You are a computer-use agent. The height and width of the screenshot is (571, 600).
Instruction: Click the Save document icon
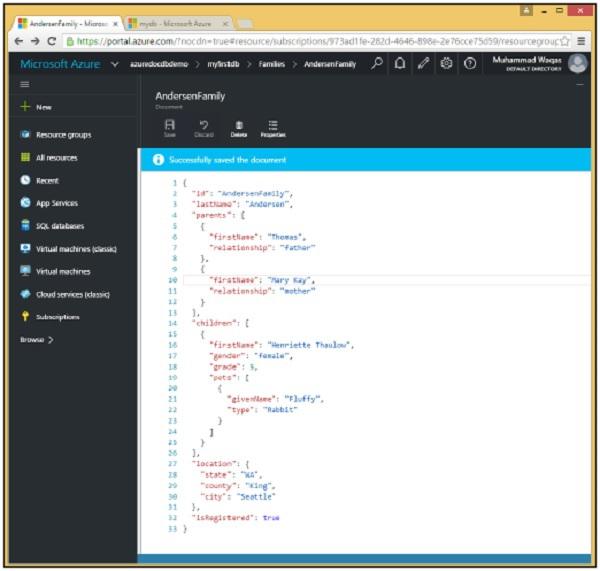click(x=169, y=126)
